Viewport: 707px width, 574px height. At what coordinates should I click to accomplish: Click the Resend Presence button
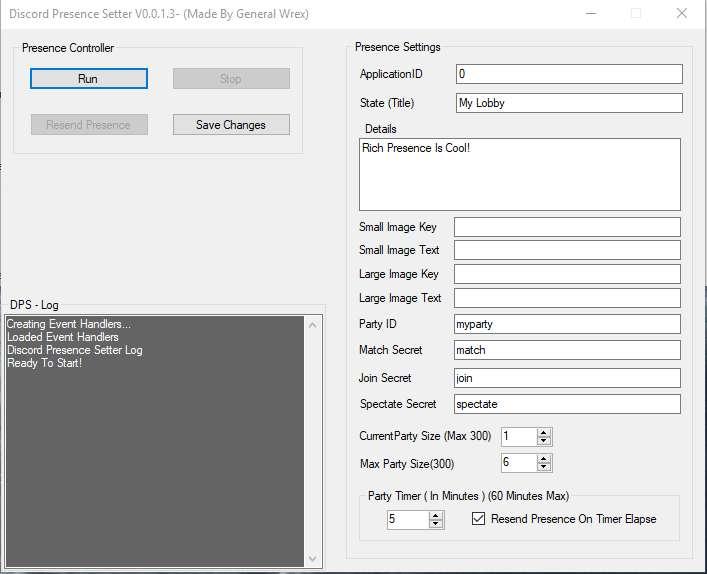pos(89,124)
